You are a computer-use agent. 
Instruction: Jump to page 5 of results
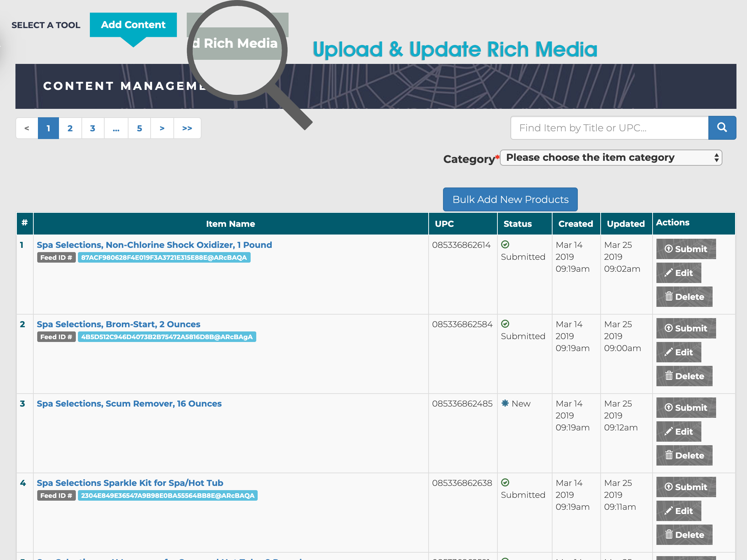click(139, 128)
